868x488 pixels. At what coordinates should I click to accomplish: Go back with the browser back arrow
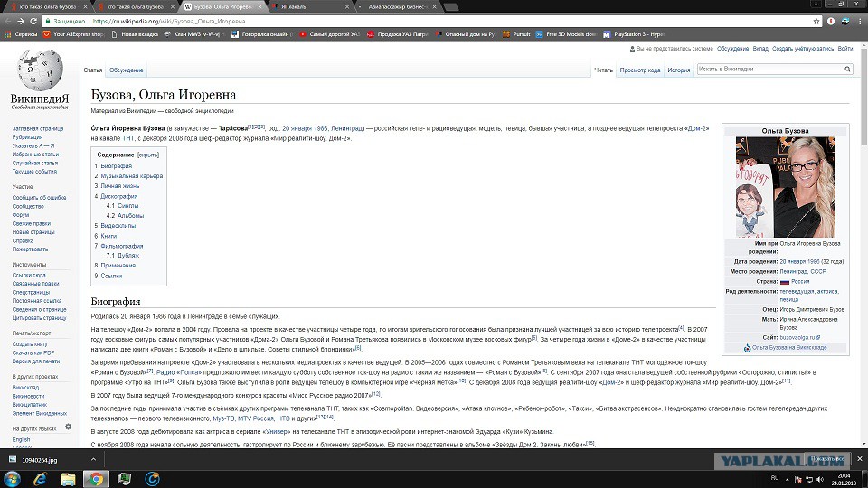click(x=8, y=21)
